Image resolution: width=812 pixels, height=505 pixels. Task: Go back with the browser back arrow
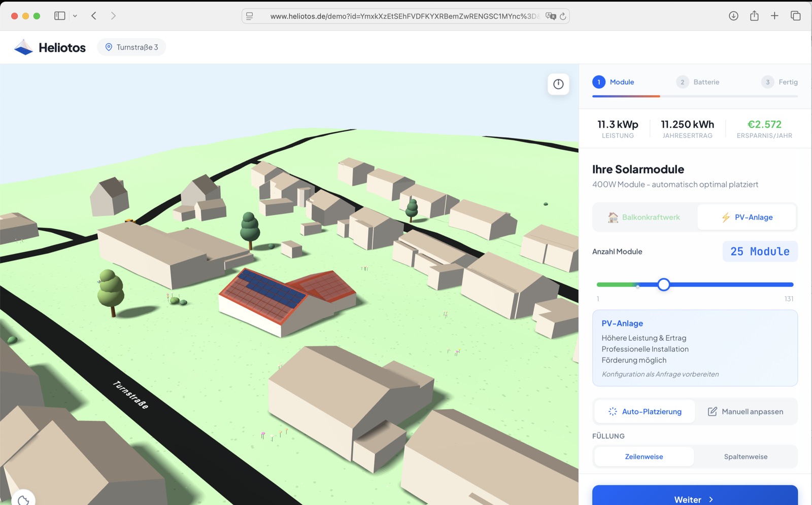(x=94, y=16)
